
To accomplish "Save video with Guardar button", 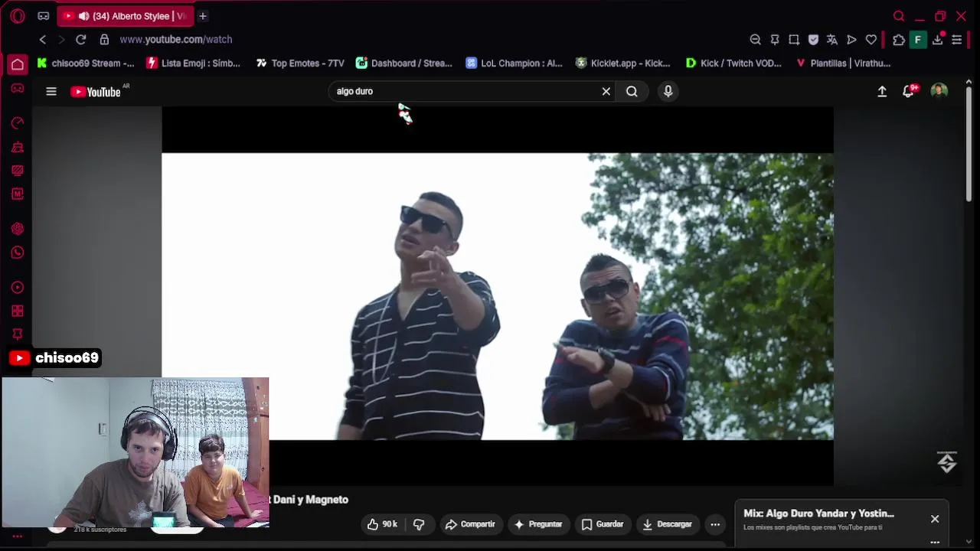I will pyautogui.click(x=603, y=524).
